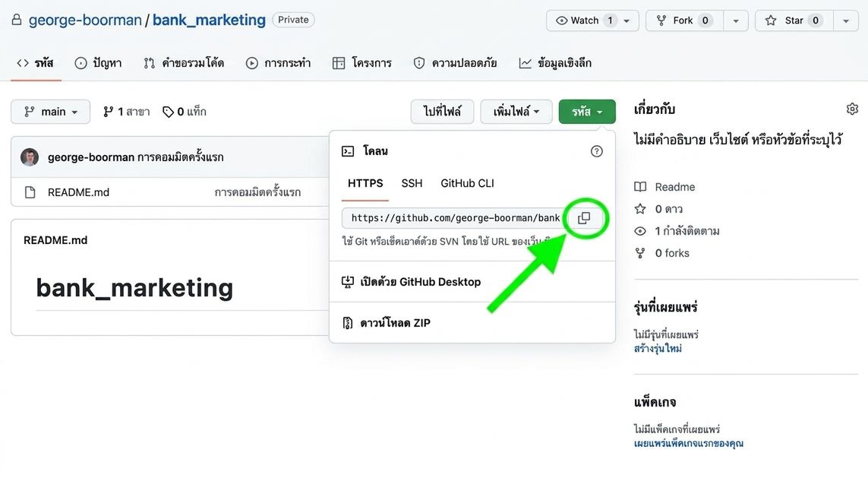The width and height of the screenshot is (868, 478).
Task: Click the ZIP archive icon
Action: click(x=348, y=323)
